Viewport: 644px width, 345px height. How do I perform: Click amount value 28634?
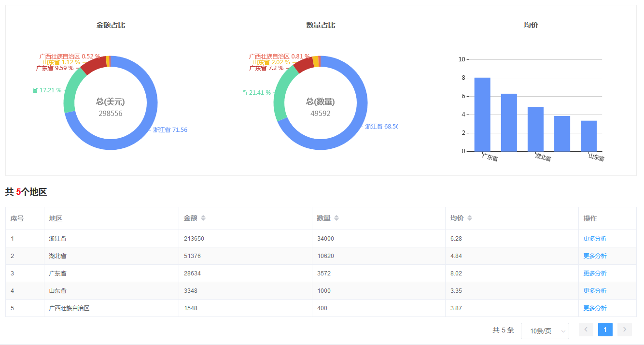click(192, 273)
